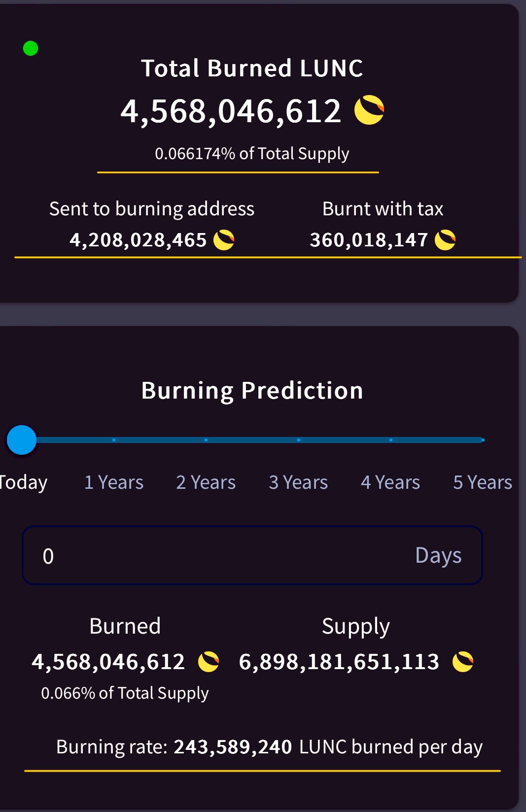
Task: Click coin icon next to 4,208,028,465
Action: tap(224, 240)
